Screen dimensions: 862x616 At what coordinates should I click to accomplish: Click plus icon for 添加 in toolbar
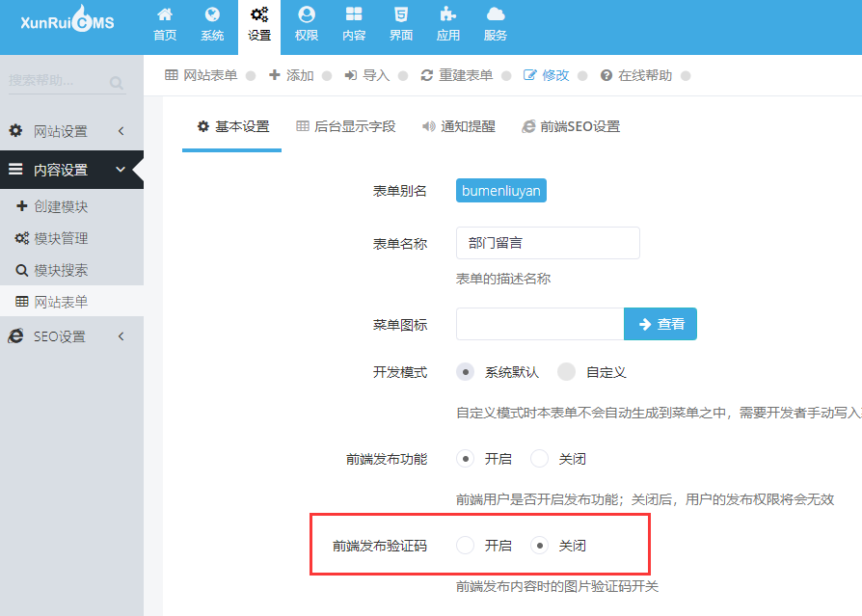275,75
